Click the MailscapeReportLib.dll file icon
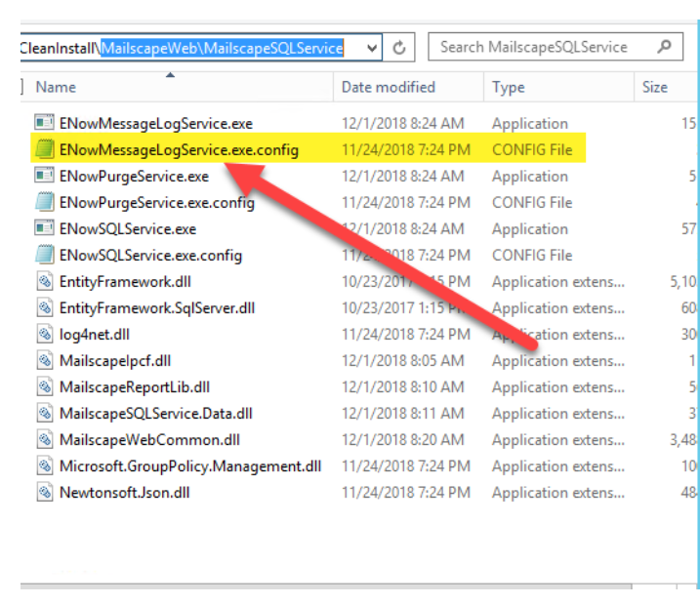 coord(45,386)
